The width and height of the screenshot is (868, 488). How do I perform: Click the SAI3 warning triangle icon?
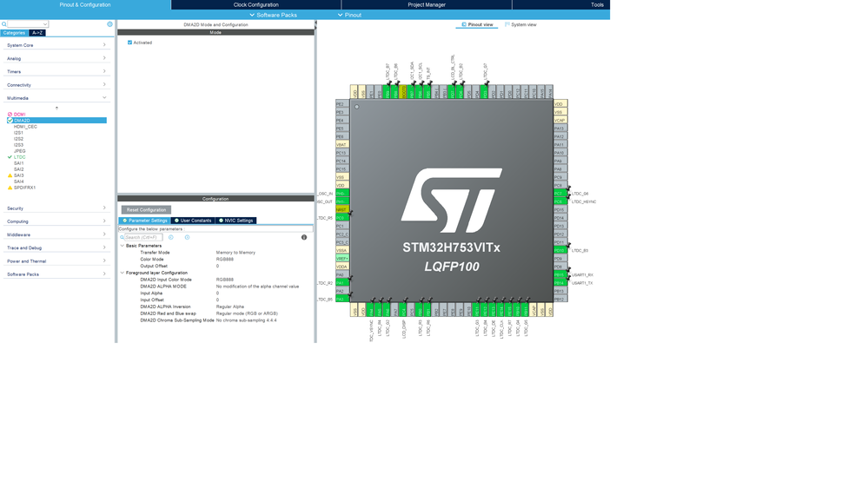(10, 175)
